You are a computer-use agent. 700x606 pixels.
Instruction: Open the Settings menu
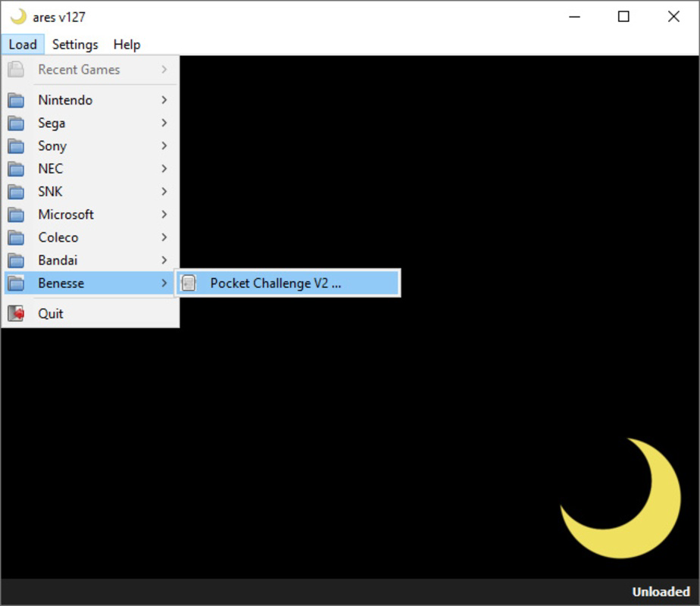(x=75, y=45)
